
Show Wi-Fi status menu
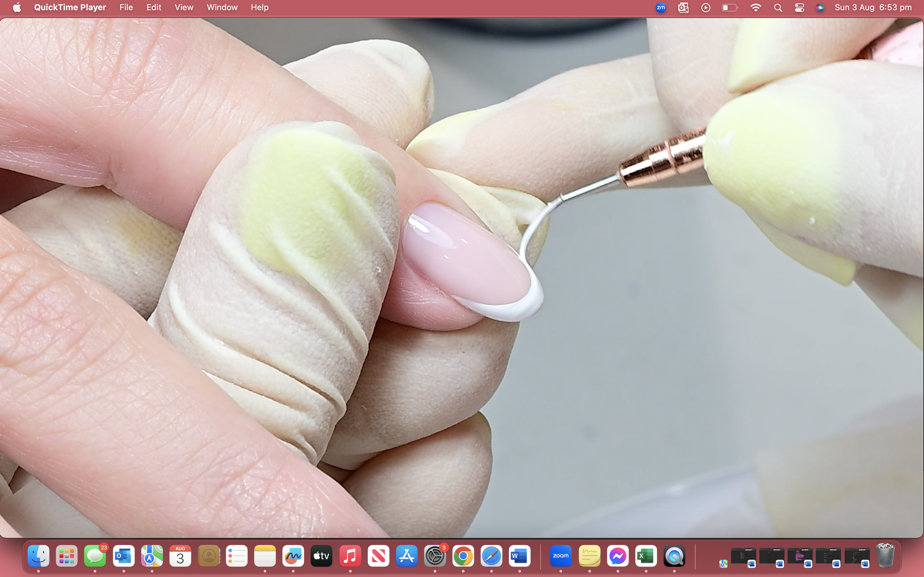[x=755, y=8]
